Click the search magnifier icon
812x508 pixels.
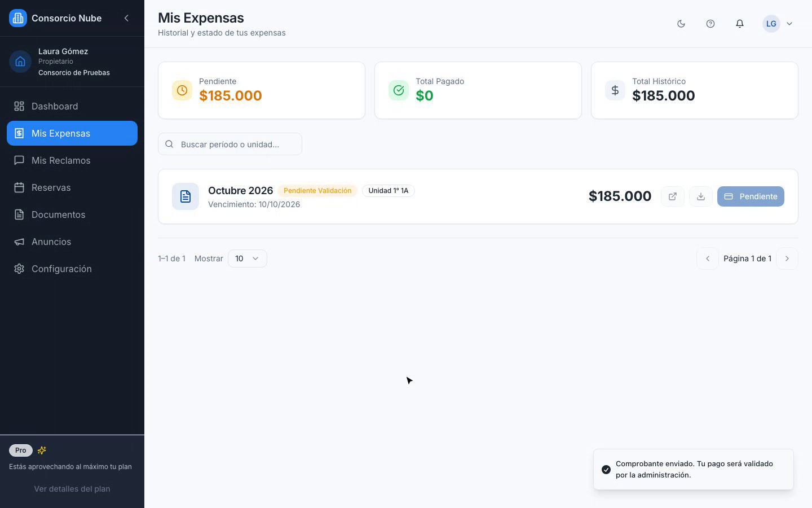point(169,144)
